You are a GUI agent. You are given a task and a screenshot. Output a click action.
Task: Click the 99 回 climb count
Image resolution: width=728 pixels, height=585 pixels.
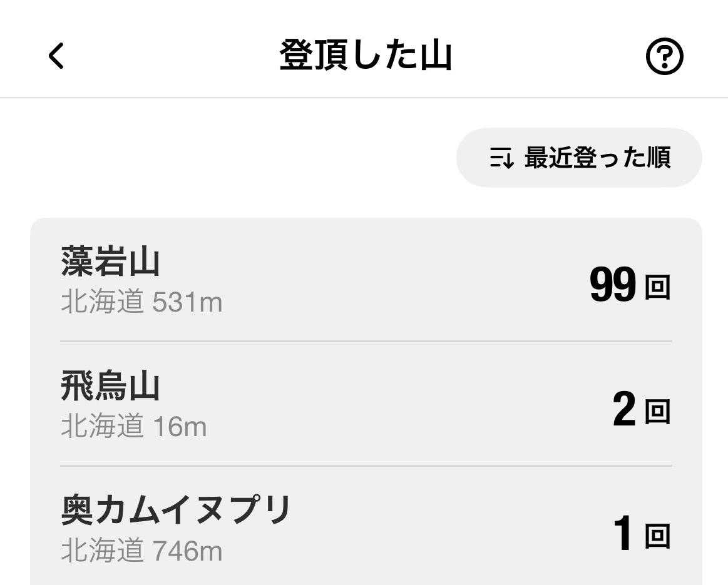click(x=629, y=286)
